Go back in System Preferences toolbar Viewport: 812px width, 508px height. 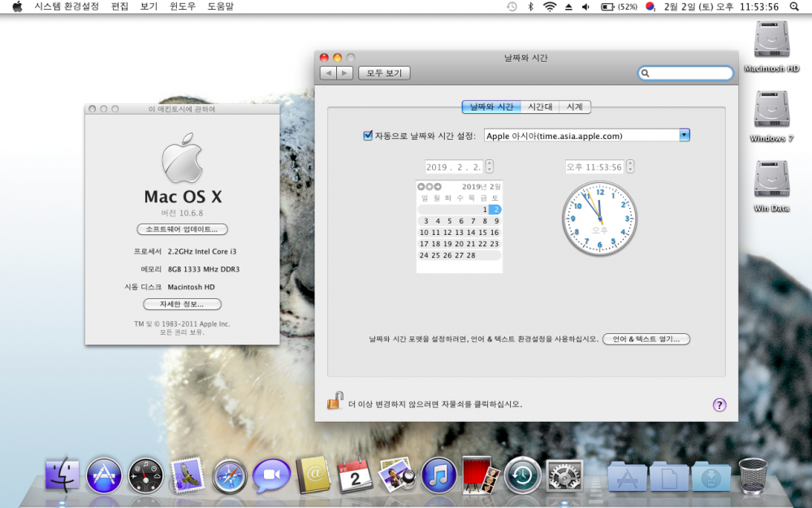(328, 73)
